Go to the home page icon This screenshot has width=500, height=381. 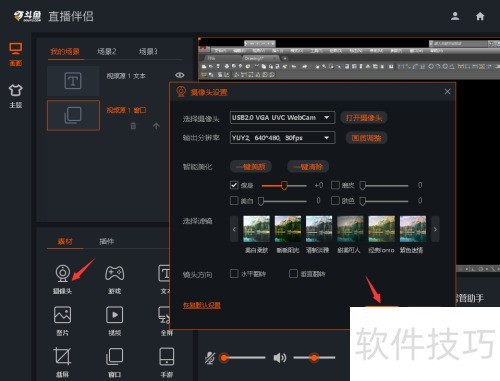[x=480, y=16]
